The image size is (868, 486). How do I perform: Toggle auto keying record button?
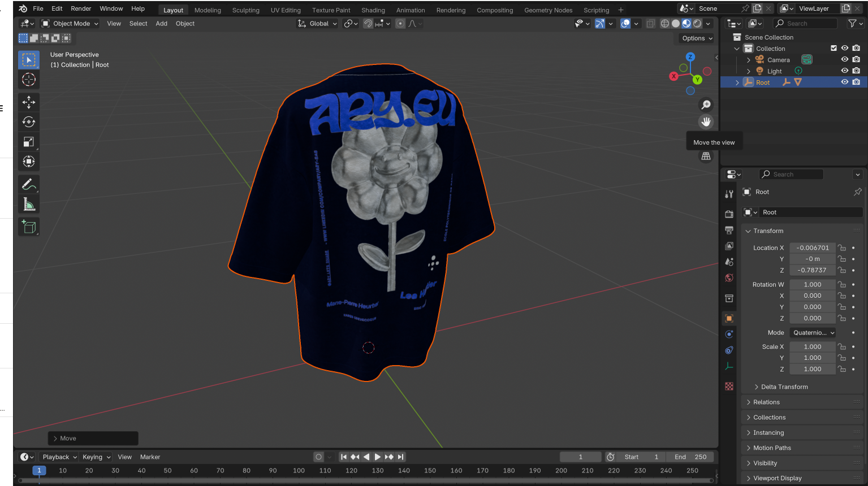click(319, 457)
